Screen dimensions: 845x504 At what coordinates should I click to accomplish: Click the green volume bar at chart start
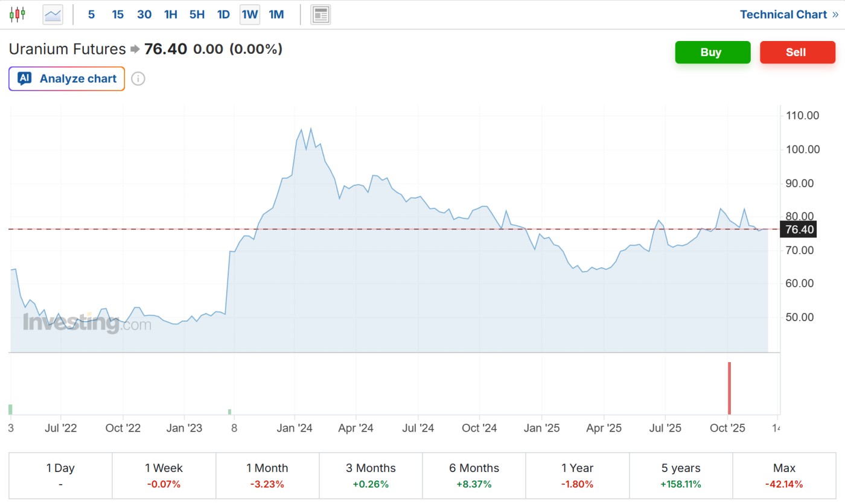point(10,409)
